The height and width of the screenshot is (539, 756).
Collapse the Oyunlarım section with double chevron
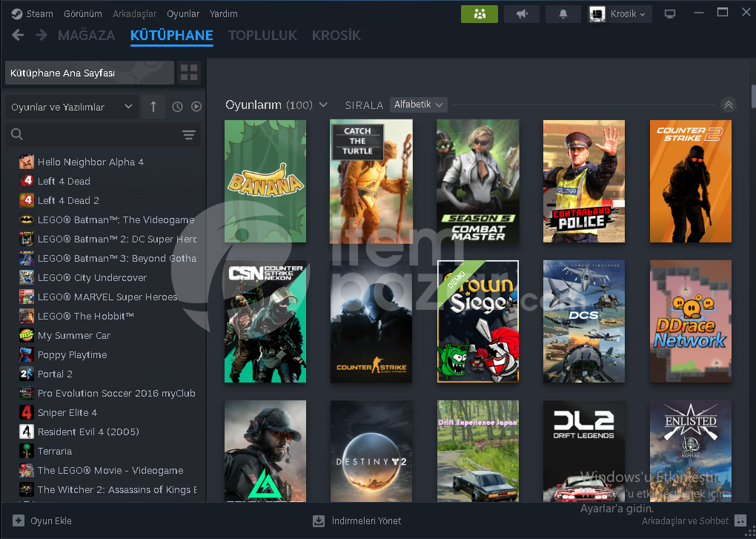728,105
